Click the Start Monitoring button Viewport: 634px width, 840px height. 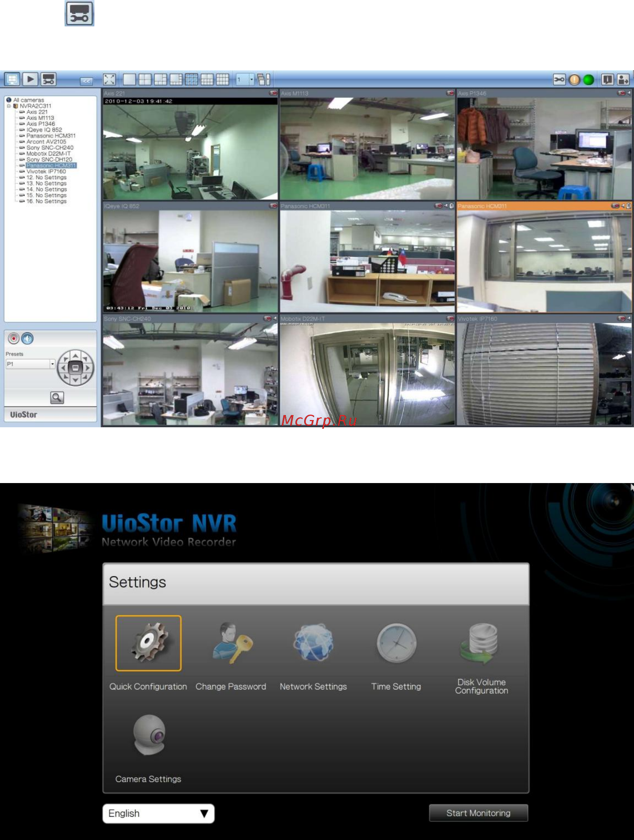[x=478, y=813]
